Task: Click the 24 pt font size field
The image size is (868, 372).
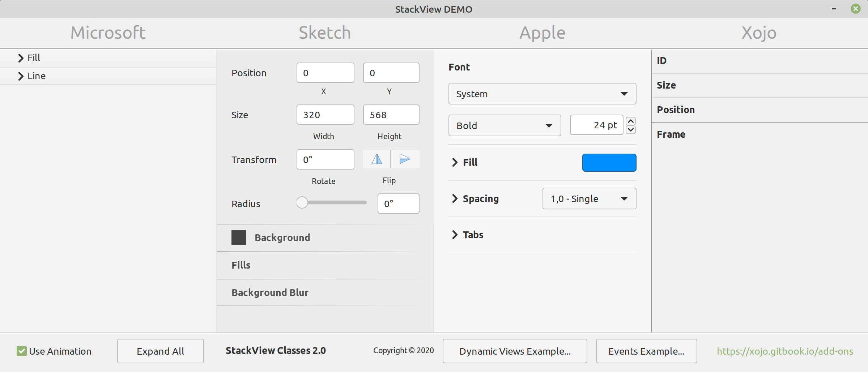Action: (x=596, y=125)
